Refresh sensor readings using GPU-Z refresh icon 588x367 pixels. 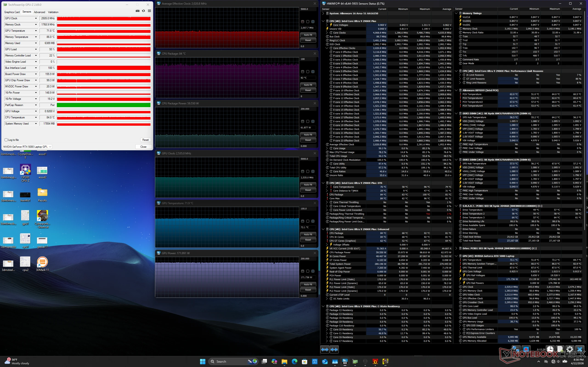click(x=143, y=11)
